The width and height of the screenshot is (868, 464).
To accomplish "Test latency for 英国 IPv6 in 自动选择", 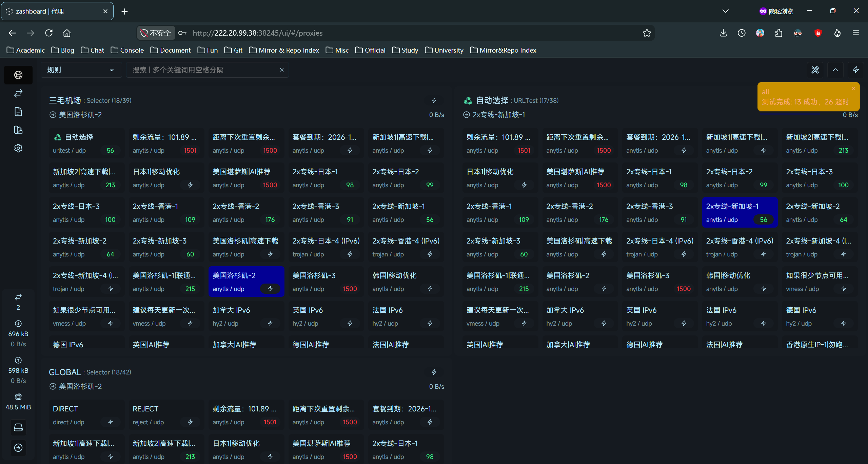I will coord(684,323).
